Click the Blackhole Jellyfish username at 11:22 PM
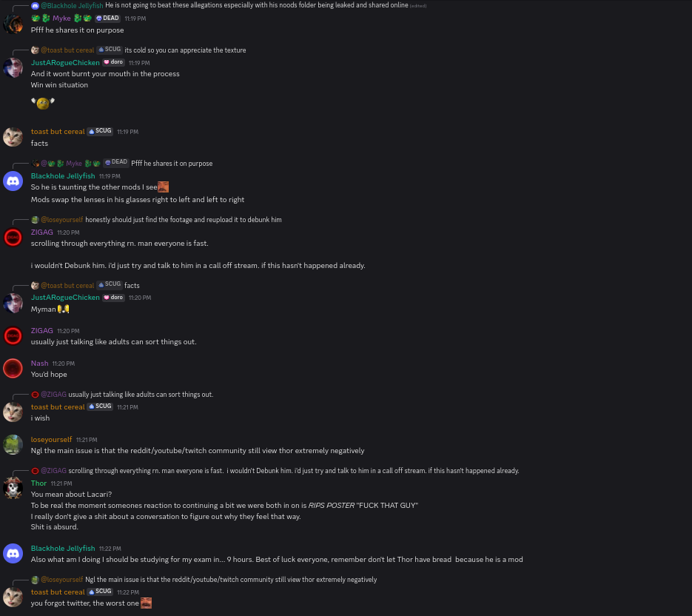This screenshot has width=692, height=616. click(63, 548)
